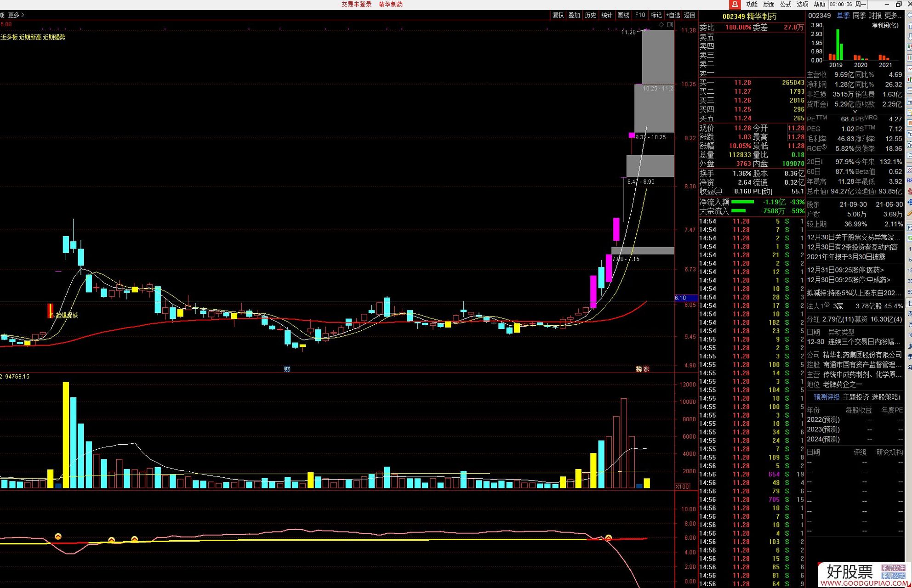This screenshot has width=912, height=588.
Task: Click the 历史 toolbar button
Action: click(591, 15)
